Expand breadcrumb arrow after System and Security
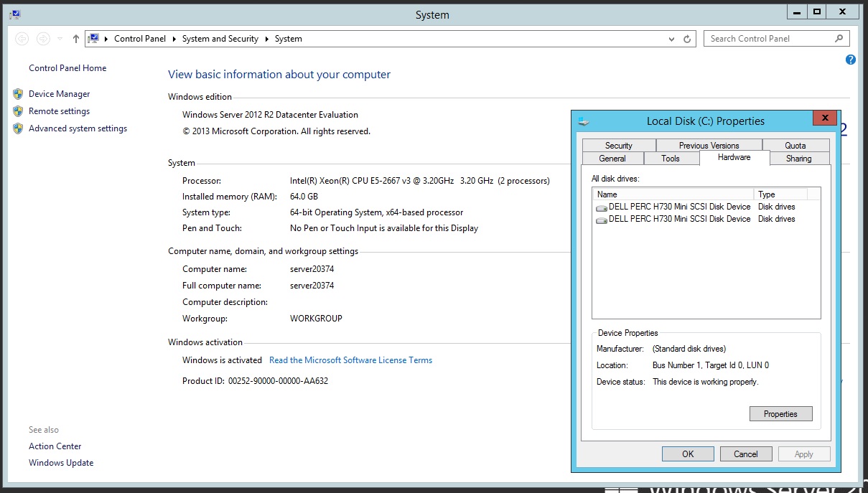 pos(266,39)
